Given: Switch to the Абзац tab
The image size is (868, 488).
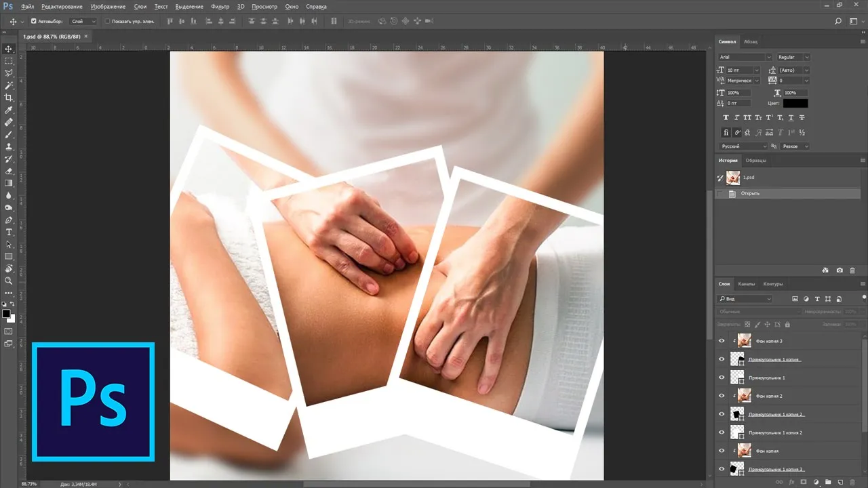Looking at the screenshot, I should [x=751, y=41].
